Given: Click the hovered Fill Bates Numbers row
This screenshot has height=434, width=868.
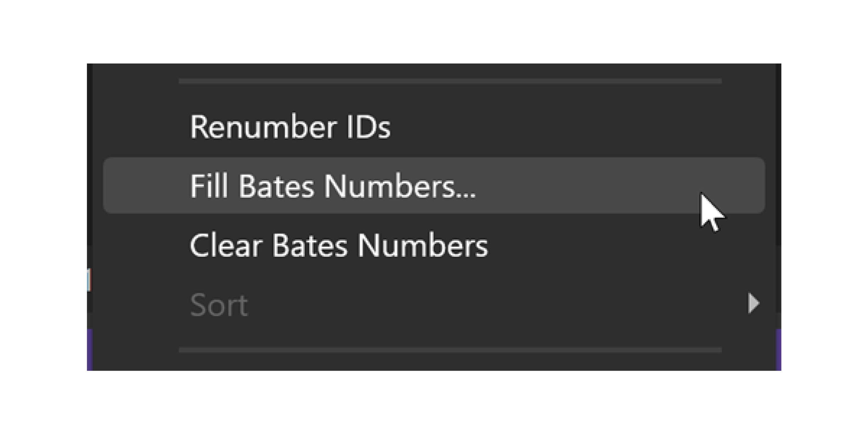Looking at the screenshot, I should click(x=434, y=186).
